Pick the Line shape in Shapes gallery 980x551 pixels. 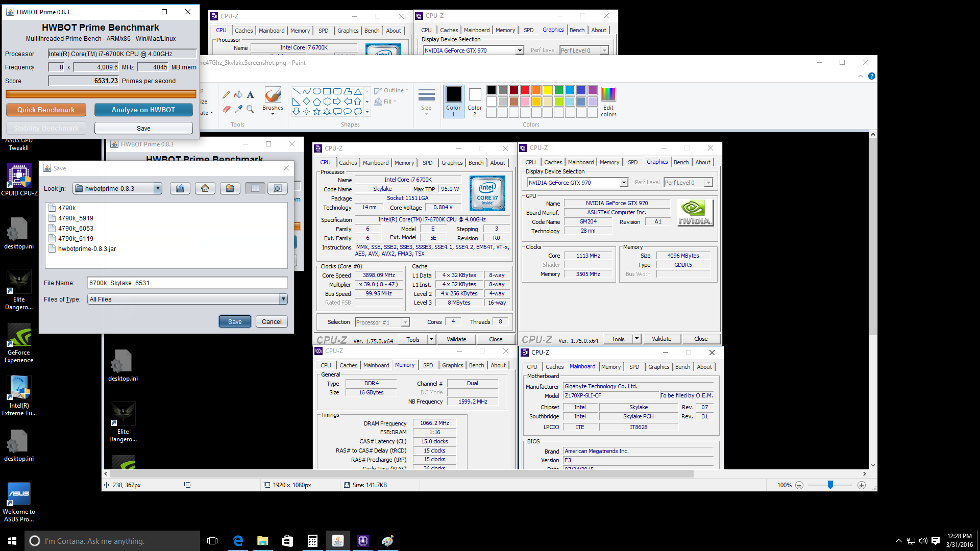pos(296,91)
